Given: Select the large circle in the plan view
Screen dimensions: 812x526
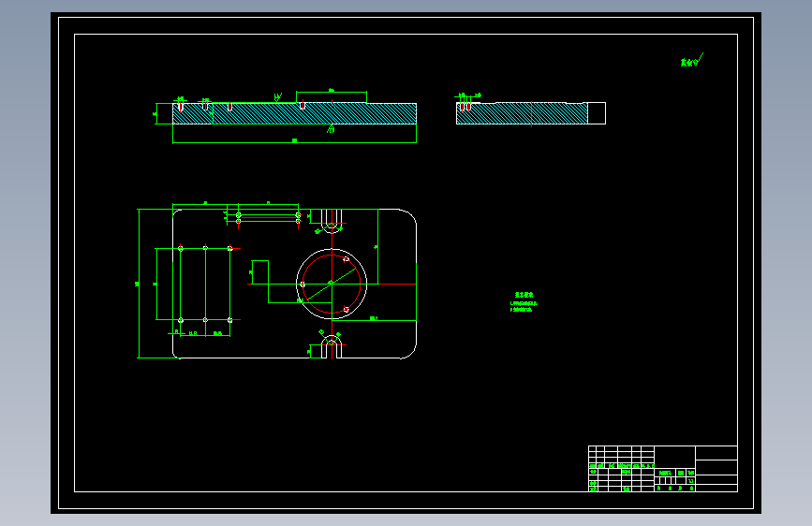Looking at the screenshot, I should pos(332,284).
